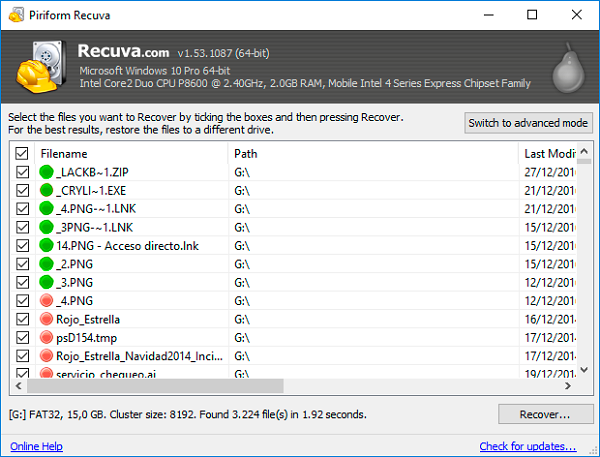600x457 pixels.
Task: Click the Piriform pear logo icon
Action: [572, 67]
